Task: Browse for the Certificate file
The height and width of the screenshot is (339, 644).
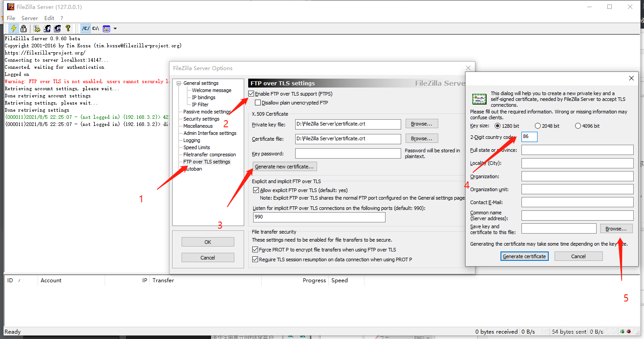Action: [x=422, y=138]
